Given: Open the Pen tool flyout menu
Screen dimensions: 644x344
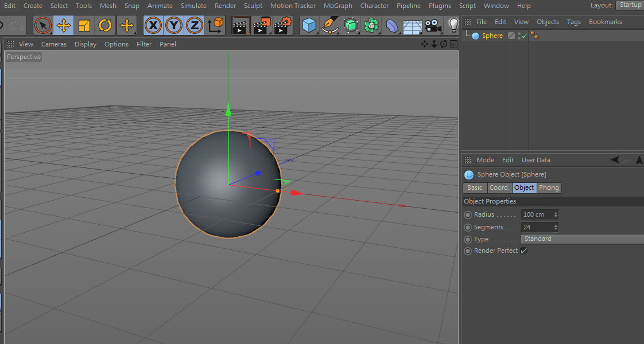Looking at the screenshot, I should coord(329,25).
